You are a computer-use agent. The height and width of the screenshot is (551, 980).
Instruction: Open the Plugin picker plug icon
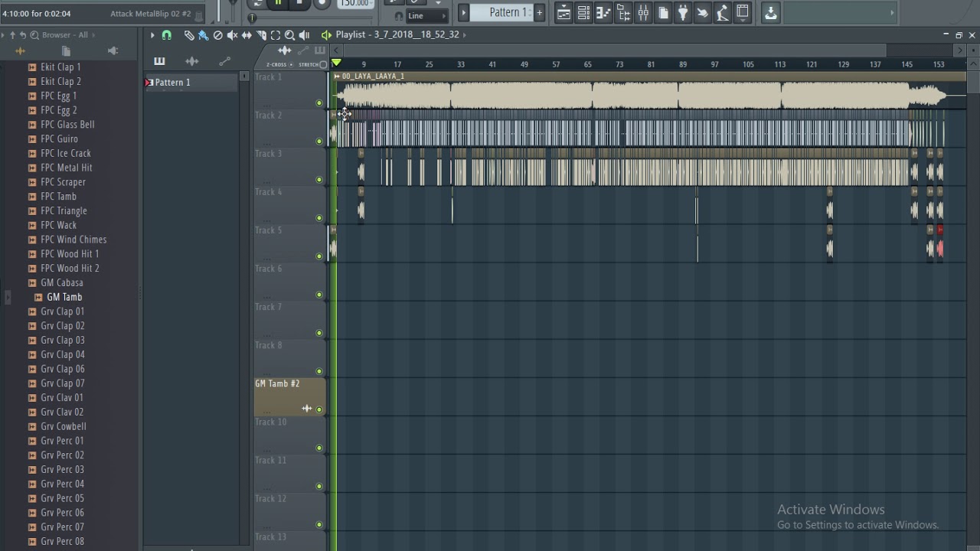point(683,12)
